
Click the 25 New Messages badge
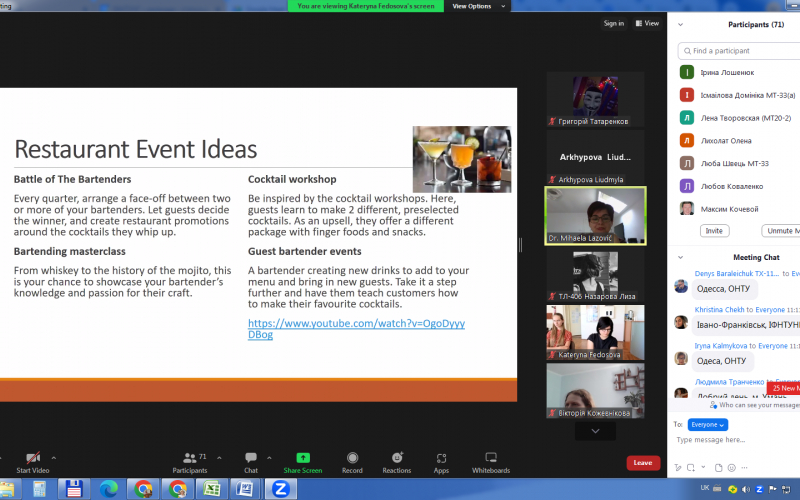click(x=783, y=388)
